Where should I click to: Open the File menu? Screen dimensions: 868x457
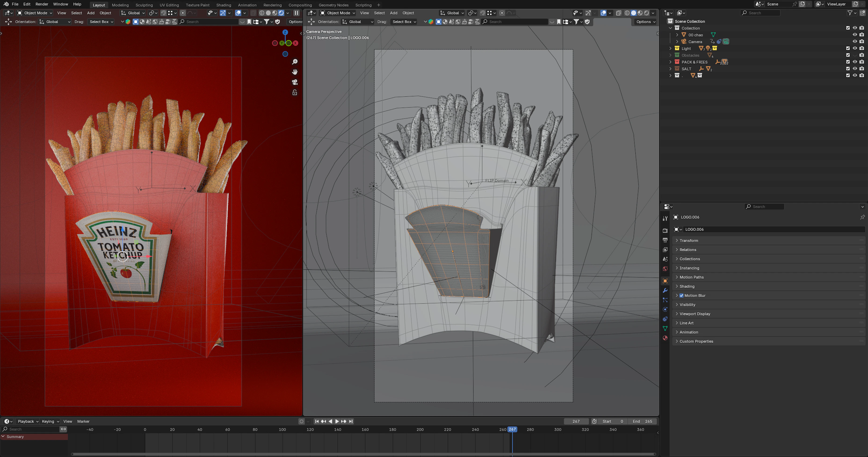pyautogui.click(x=15, y=4)
